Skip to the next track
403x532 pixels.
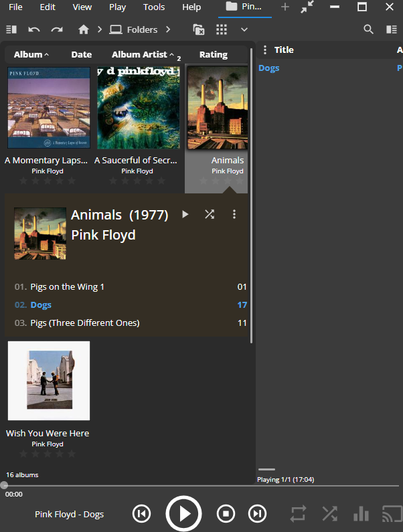click(257, 514)
